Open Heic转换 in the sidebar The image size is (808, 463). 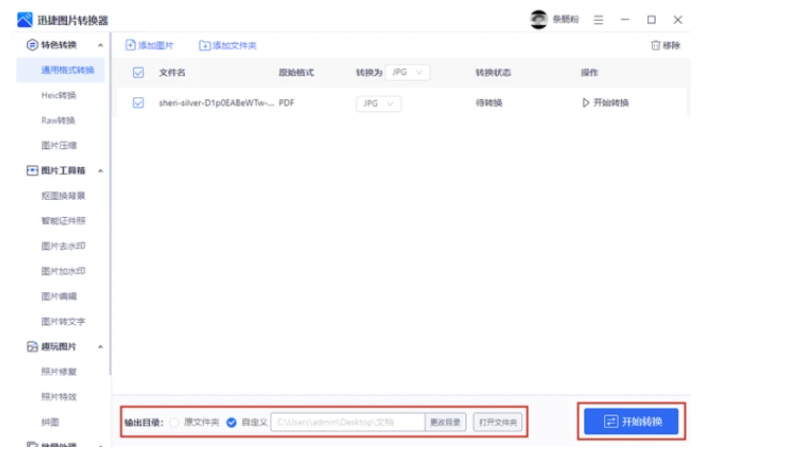pos(58,95)
